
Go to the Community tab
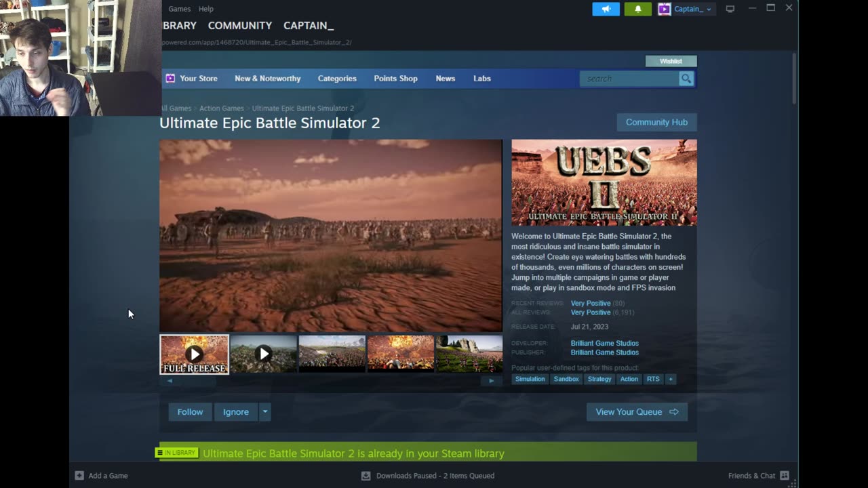click(x=240, y=26)
